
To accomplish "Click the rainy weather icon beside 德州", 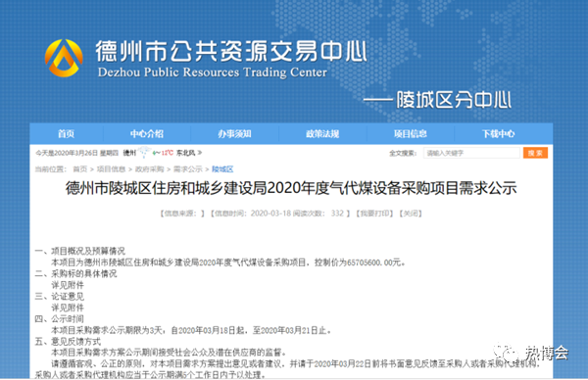I will pyautogui.click(x=144, y=153).
